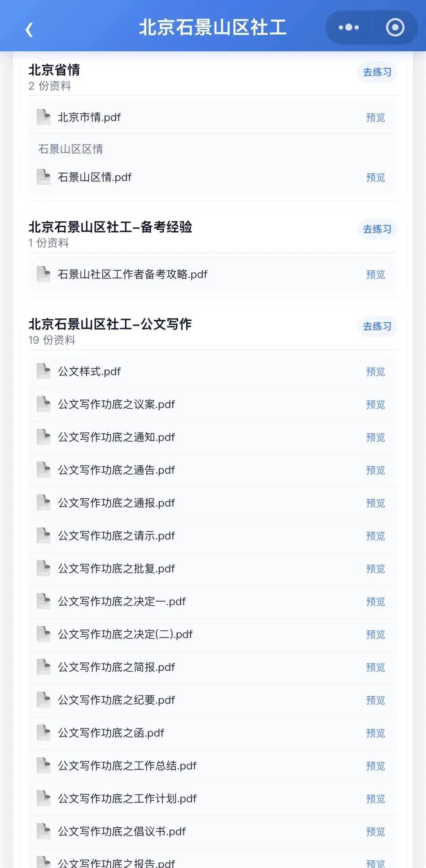Preview 公文写作功底之批复.pdf
426x868 pixels.
376,569
